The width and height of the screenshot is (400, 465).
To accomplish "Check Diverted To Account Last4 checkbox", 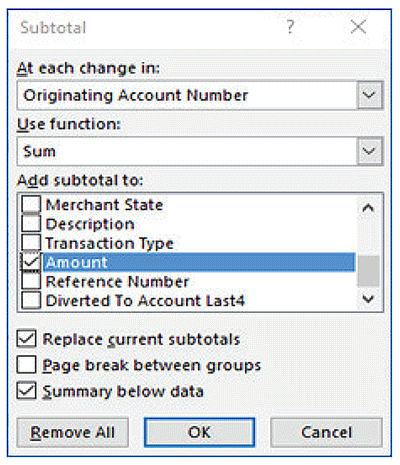I will 31,301.
